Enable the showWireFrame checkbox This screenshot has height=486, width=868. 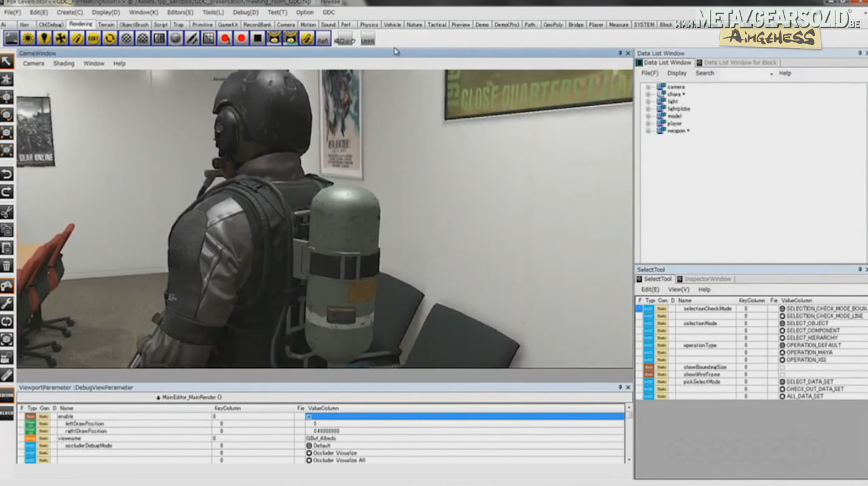point(782,374)
